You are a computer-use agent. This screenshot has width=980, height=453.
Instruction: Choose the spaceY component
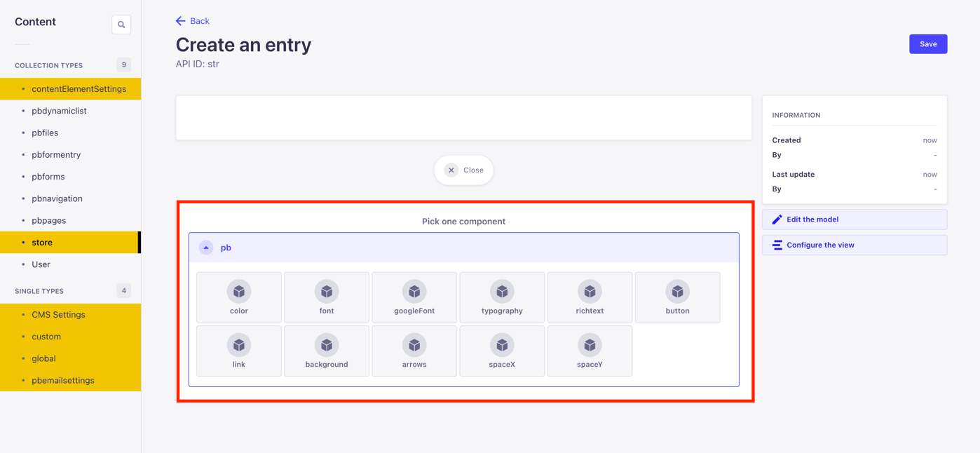point(590,351)
